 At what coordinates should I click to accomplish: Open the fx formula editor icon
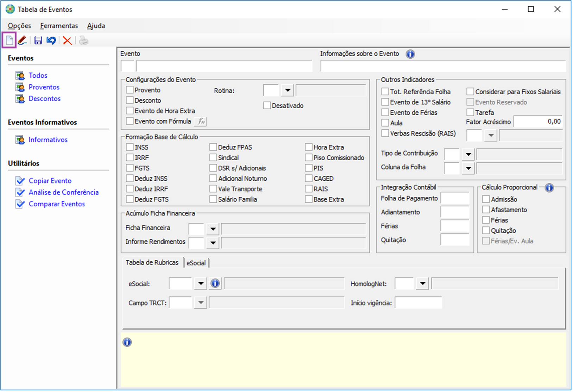(x=200, y=121)
